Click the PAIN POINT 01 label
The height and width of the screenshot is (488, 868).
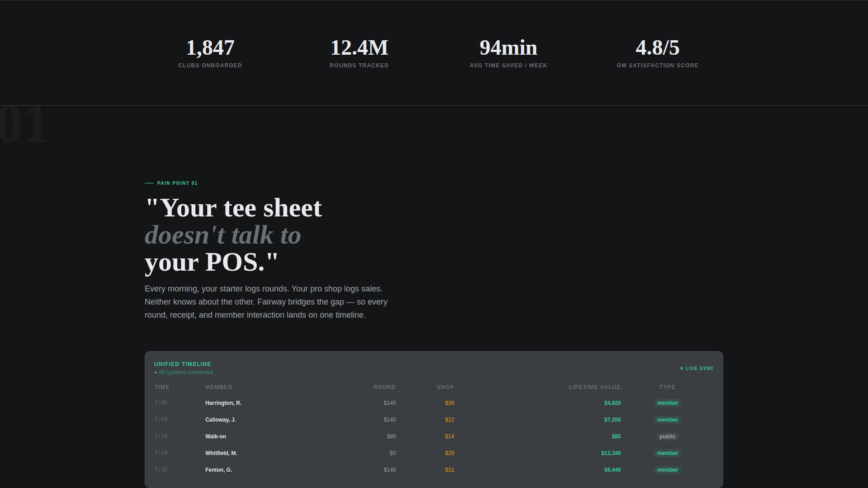177,183
